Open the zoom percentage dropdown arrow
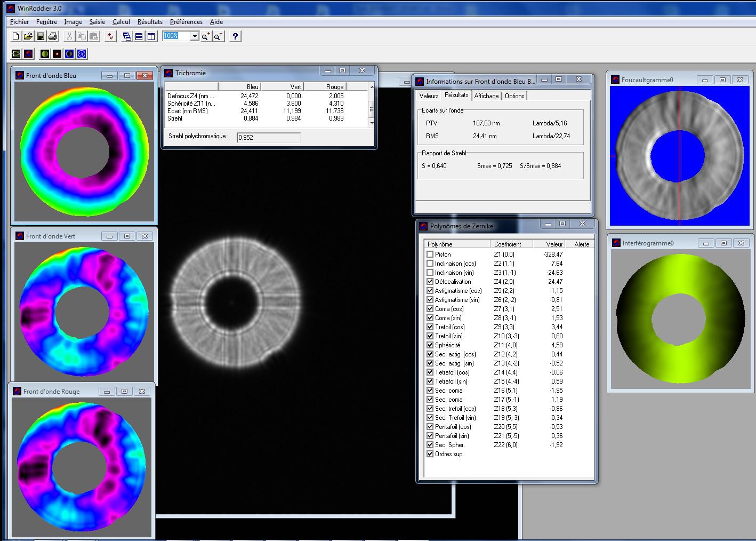Viewport: 756px width, 541px height. 195,36
